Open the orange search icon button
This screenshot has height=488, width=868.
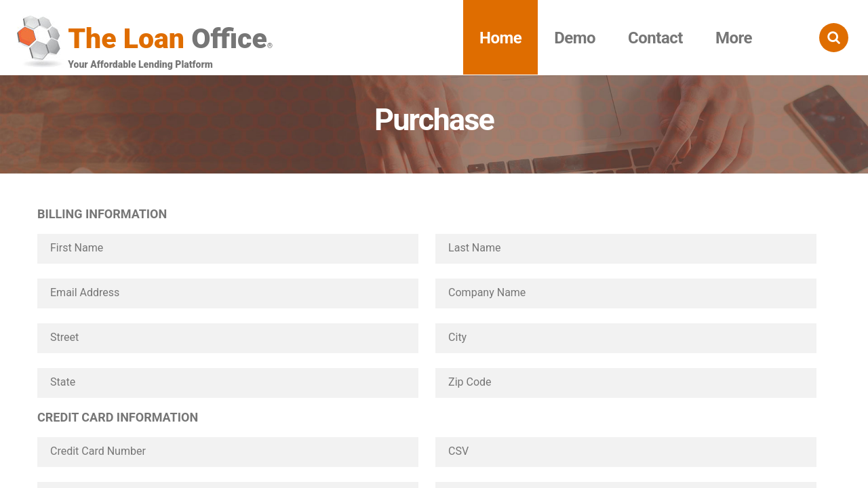pos(833,38)
